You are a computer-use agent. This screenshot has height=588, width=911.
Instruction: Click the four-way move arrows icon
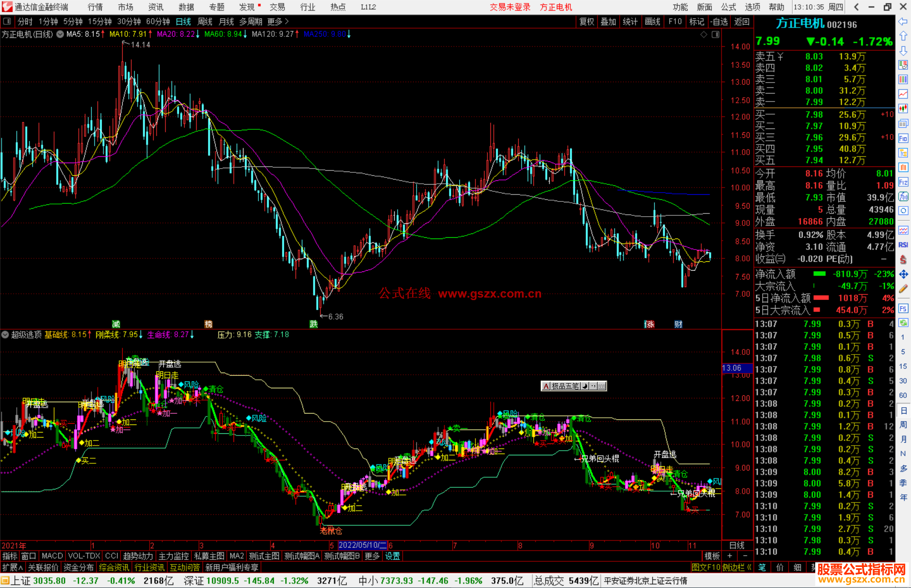click(903, 274)
